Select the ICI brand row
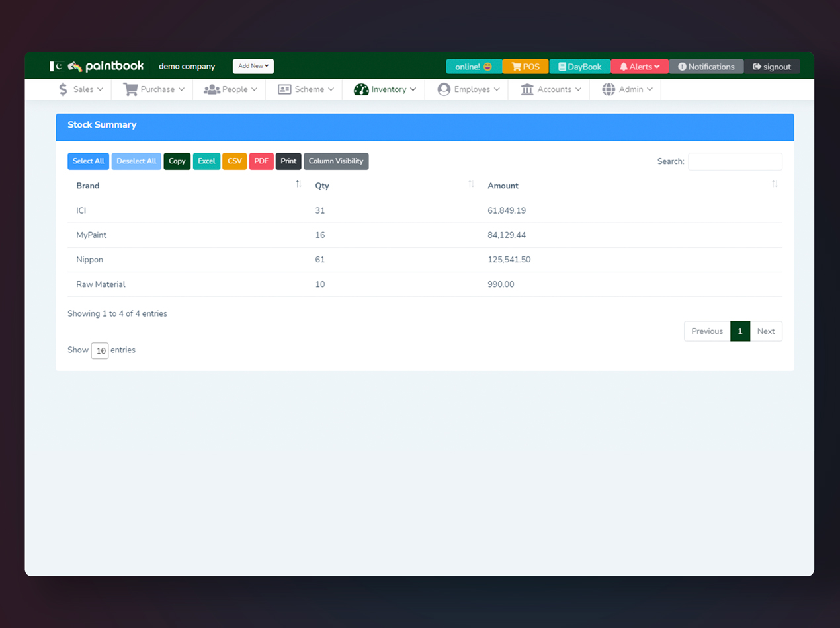The width and height of the screenshot is (840, 628). tap(425, 210)
